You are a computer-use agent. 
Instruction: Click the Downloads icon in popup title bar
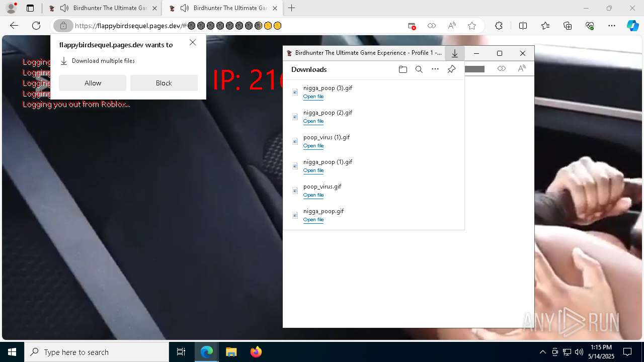click(455, 53)
